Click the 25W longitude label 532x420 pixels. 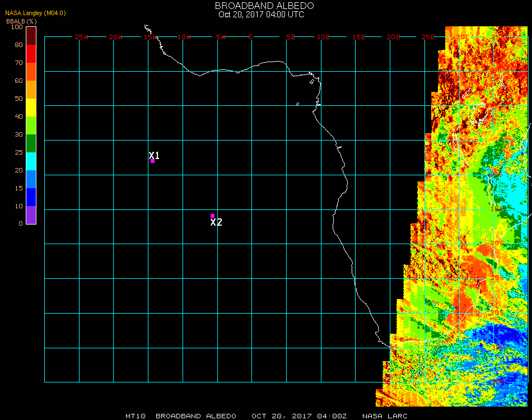(82, 37)
